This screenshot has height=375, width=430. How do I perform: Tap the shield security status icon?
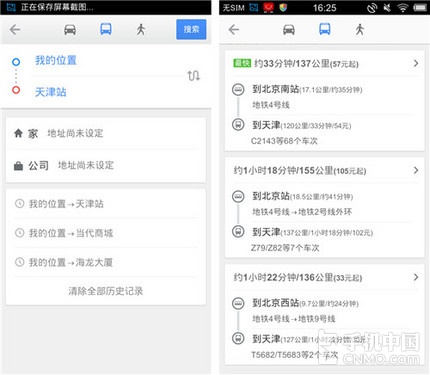pyautogui.click(x=283, y=7)
